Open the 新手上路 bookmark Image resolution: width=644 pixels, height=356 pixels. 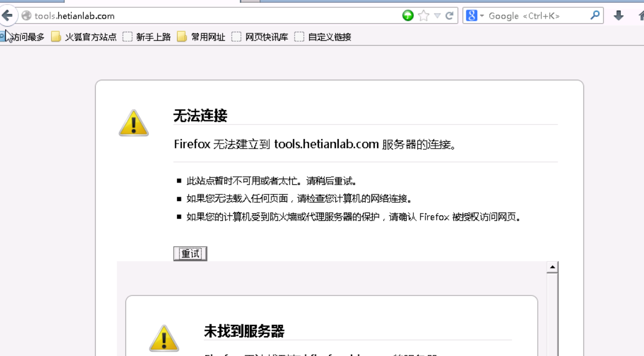147,37
